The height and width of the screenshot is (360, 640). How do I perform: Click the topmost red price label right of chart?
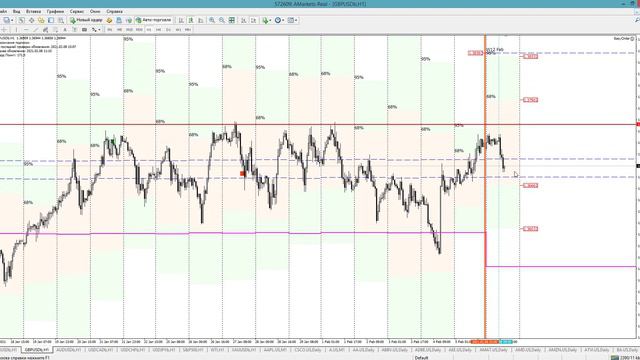[x=531, y=56]
